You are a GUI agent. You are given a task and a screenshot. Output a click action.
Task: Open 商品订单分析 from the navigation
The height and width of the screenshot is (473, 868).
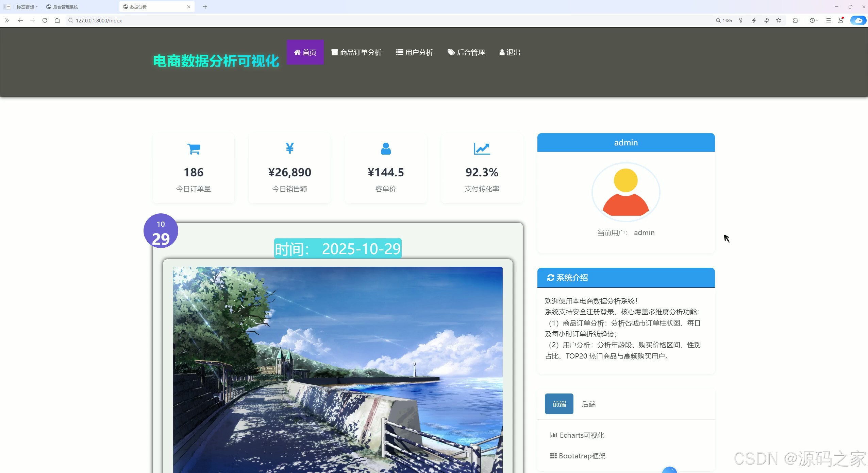(x=356, y=52)
